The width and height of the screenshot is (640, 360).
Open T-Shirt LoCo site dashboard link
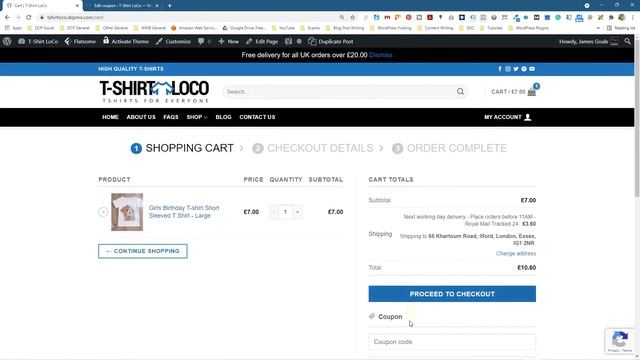click(x=38, y=41)
